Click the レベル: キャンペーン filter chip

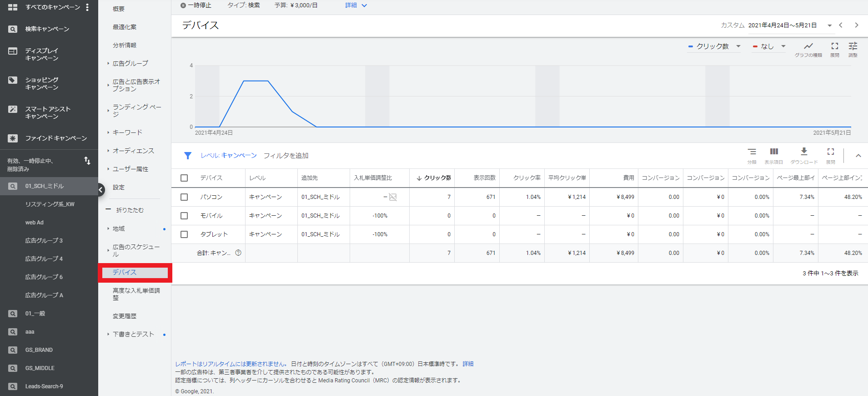(x=229, y=156)
